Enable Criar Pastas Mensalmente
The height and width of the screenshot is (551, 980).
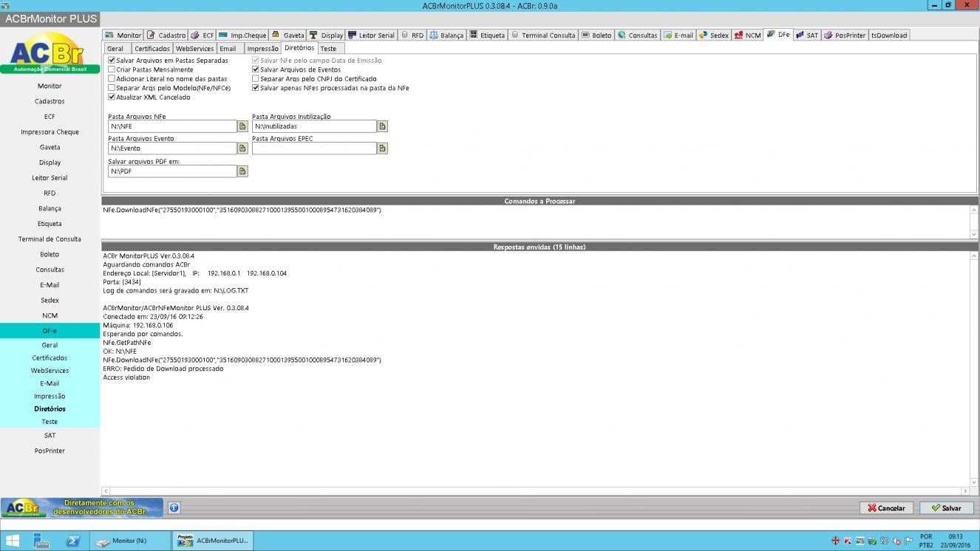click(150, 69)
